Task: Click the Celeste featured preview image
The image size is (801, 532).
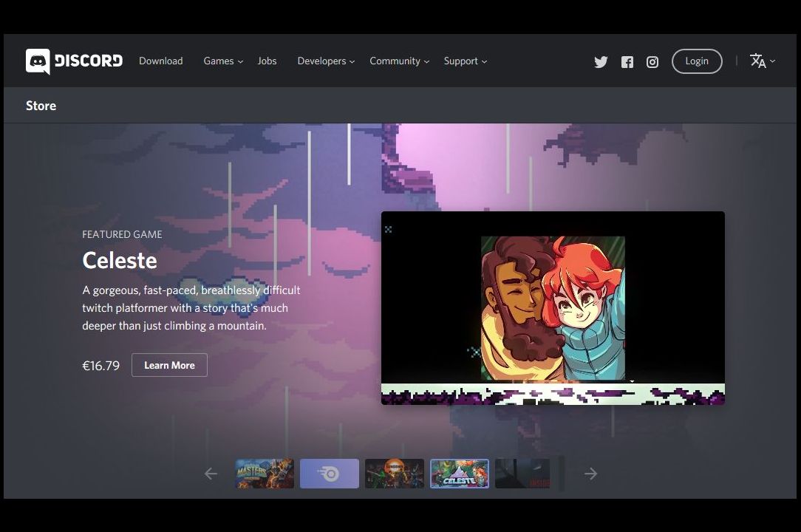Action: tap(553, 308)
